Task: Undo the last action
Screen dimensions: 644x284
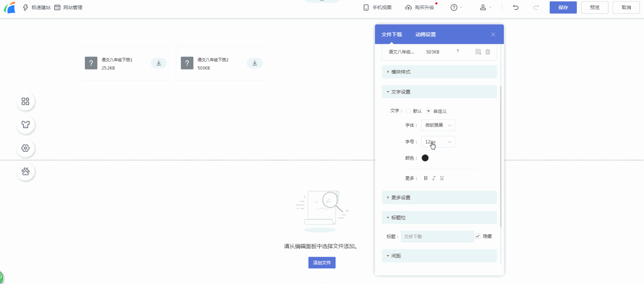Action: click(x=516, y=8)
